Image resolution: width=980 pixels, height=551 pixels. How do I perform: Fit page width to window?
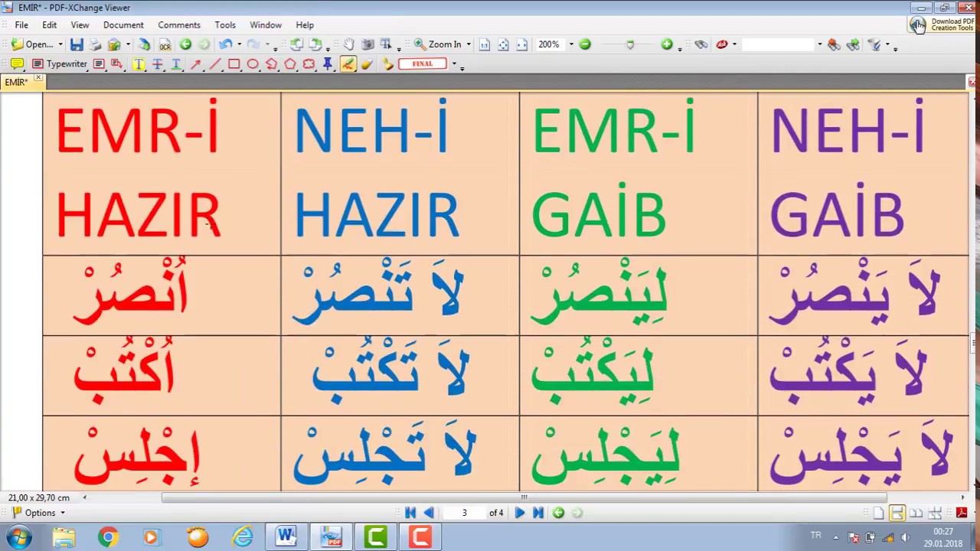(521, 44)
